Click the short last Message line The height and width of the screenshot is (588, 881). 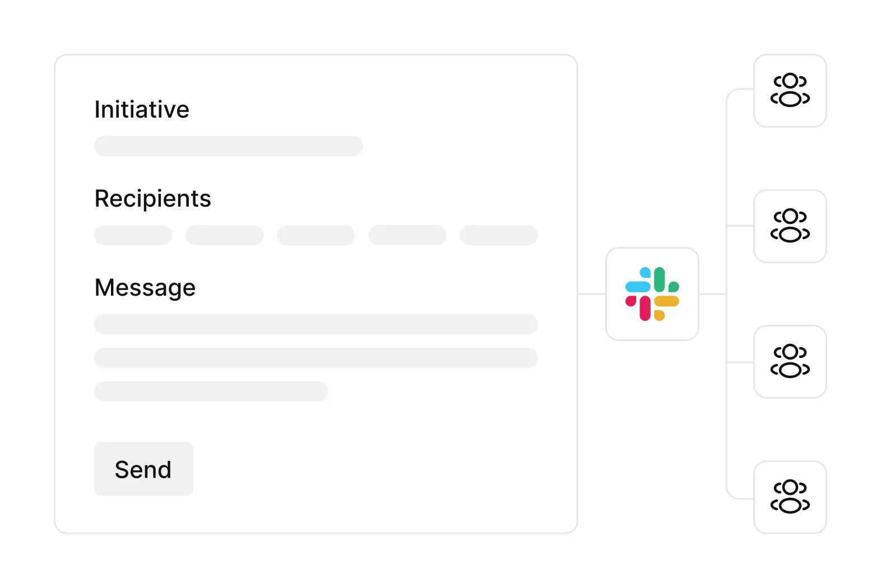coord(211,391)
